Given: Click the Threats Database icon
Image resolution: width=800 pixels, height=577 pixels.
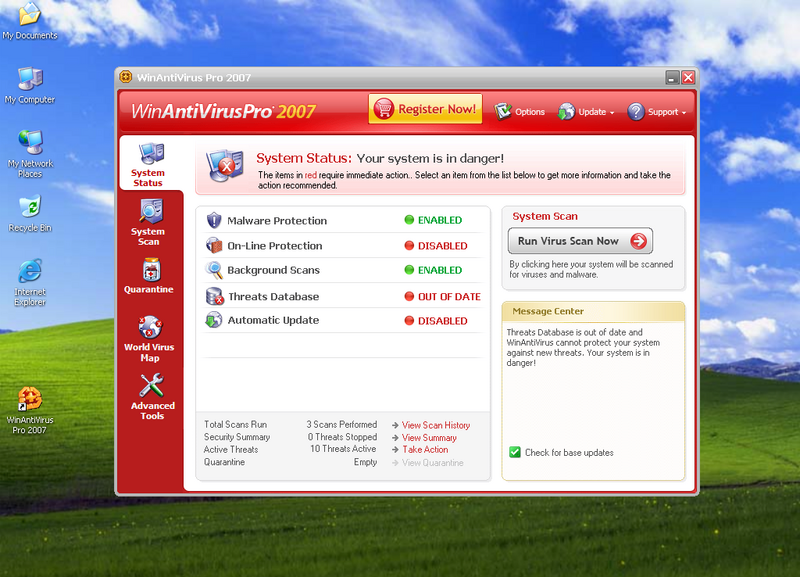Looking at the screenshot, I should click(214, 296).
